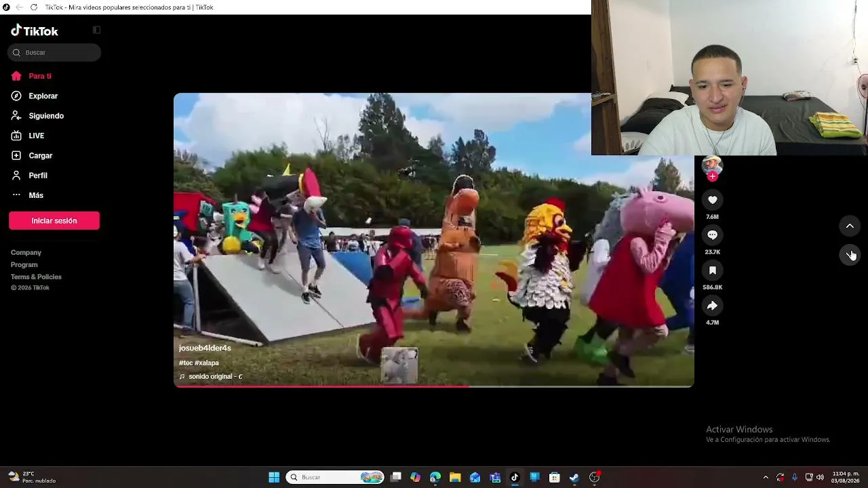868x488 pixels.
Task: Open the Windows Start menu
Action: pos(274,477)
